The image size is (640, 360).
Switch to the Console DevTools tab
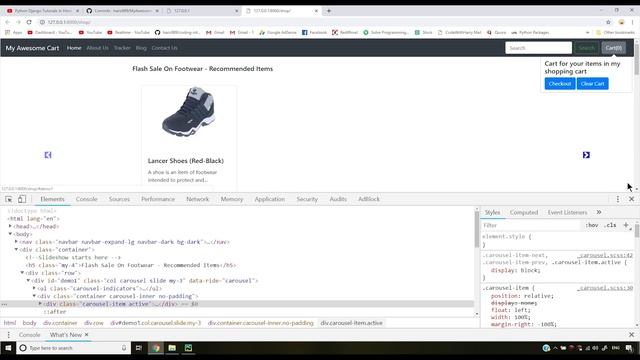point(87,199)
